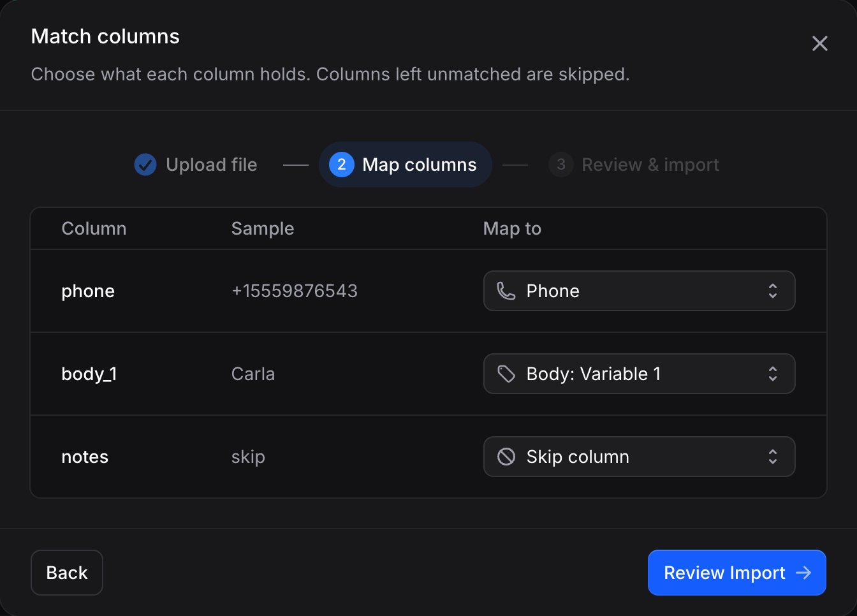Click the step 3 number badge
Image resolution: width=857 pixels, height=616 pixels.
pyautogui.click(x=561, y=165)
